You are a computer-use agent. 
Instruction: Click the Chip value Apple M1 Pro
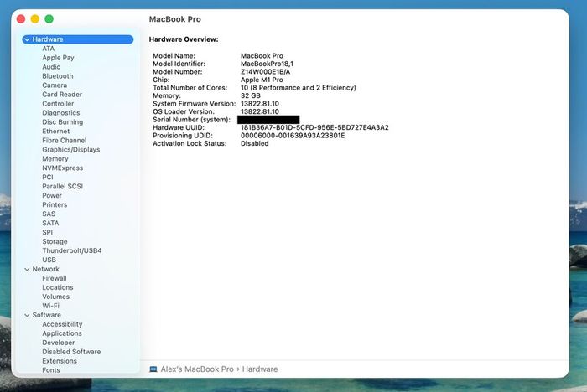[262, 80]
